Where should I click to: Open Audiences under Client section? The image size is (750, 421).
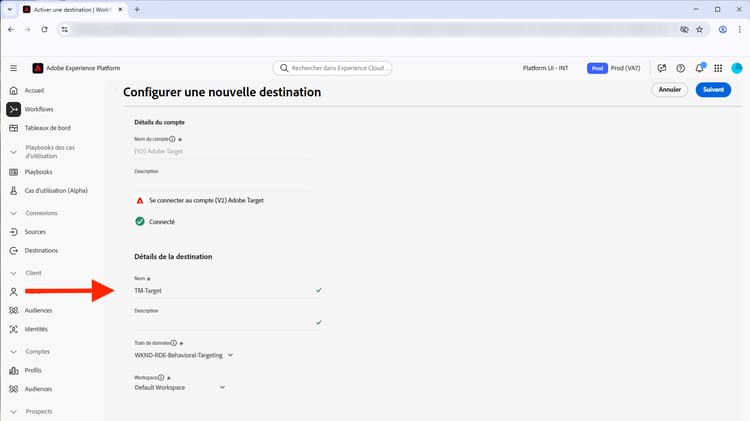point(38,310)
